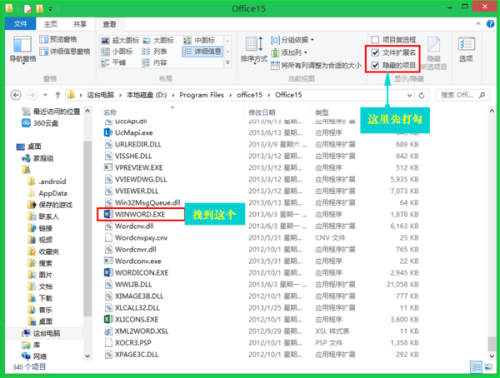Open the recent locations dropdown arrow
This screenshot has width=500, height=378.
(45, 95)
